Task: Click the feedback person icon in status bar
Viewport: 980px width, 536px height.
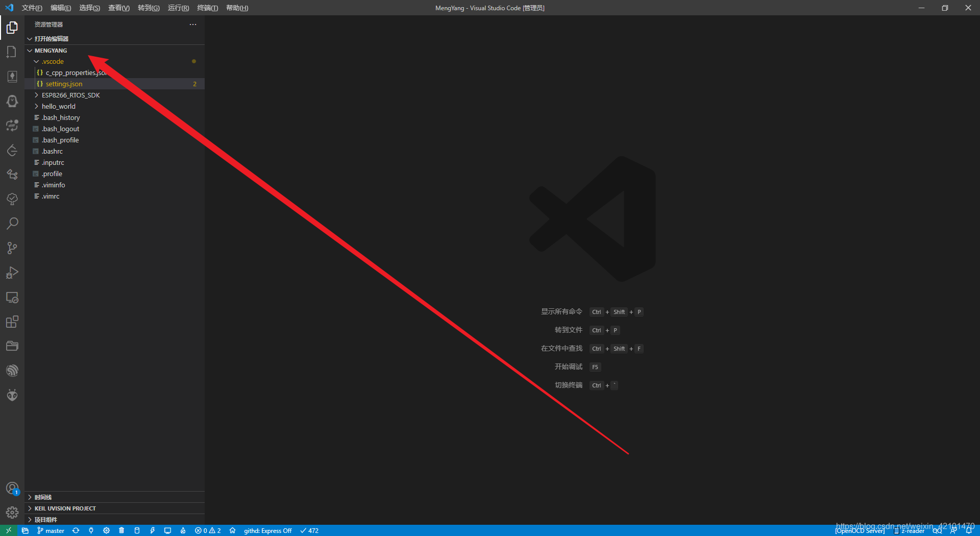Action: [x=953, y=530]
